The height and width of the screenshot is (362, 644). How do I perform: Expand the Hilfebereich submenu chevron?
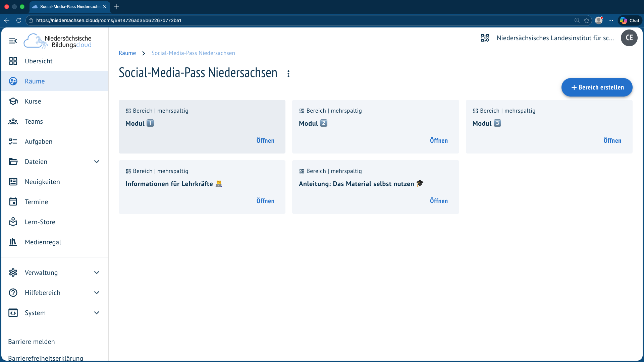[97, 293]
